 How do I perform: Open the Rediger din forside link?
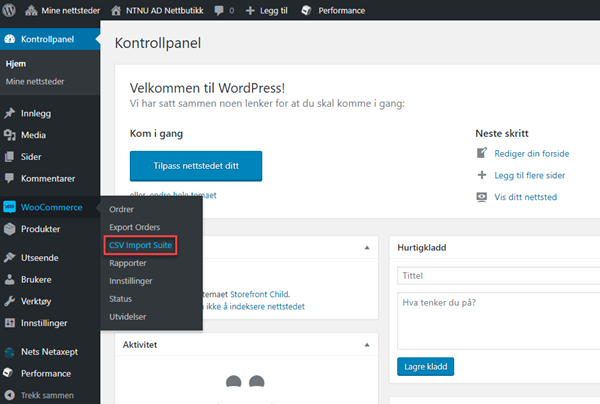[532, 153]
